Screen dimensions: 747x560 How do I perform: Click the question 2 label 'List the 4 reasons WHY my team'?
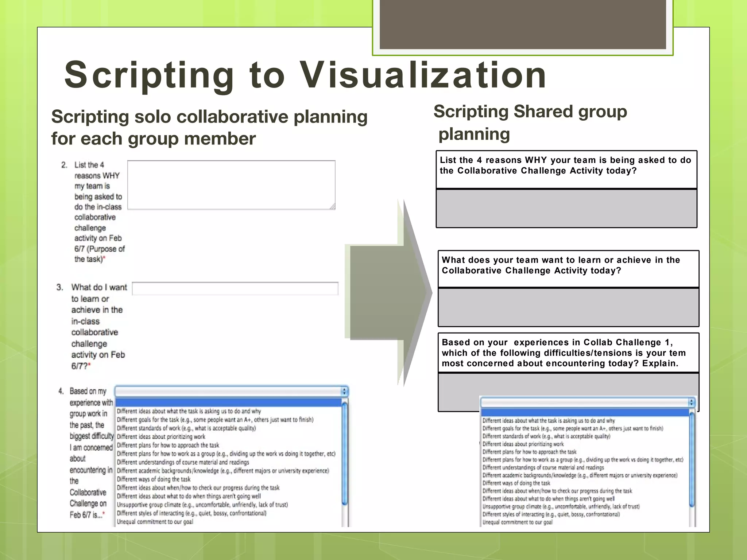(x=99, y=212)
